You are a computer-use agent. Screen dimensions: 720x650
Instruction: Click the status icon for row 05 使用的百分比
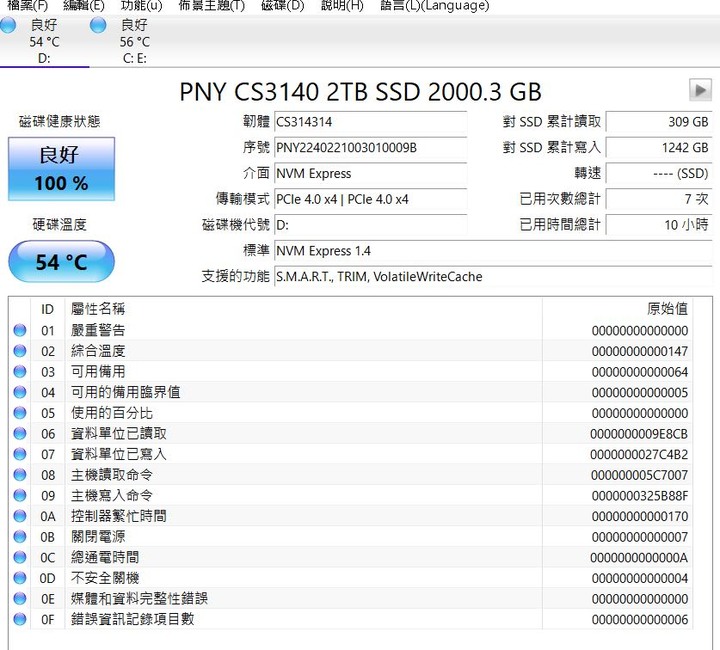tap(20, 413)
